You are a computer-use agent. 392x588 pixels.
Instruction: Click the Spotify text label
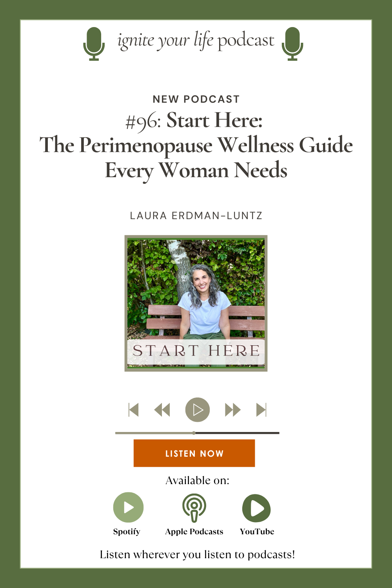click(x=127, y=532)
